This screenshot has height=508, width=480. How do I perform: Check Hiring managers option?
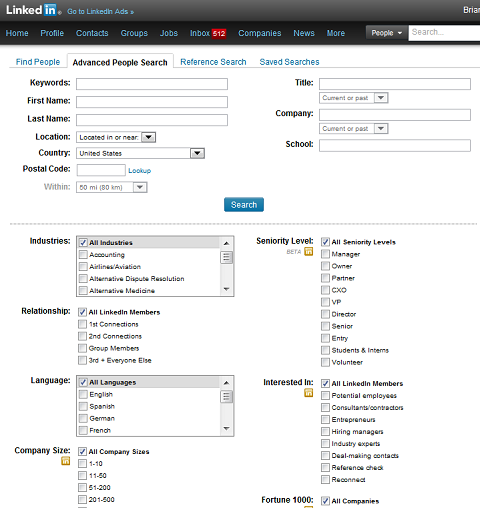(325, 431)
